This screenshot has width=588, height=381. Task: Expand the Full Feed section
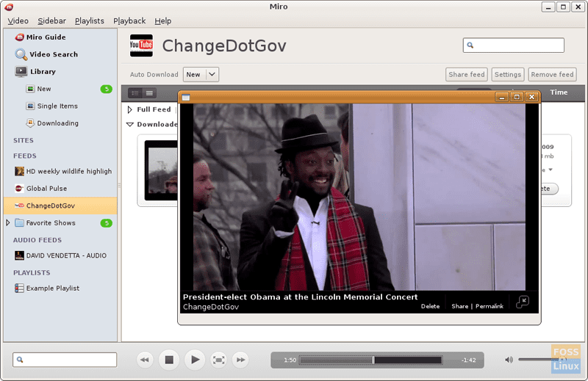coord(130,109)
